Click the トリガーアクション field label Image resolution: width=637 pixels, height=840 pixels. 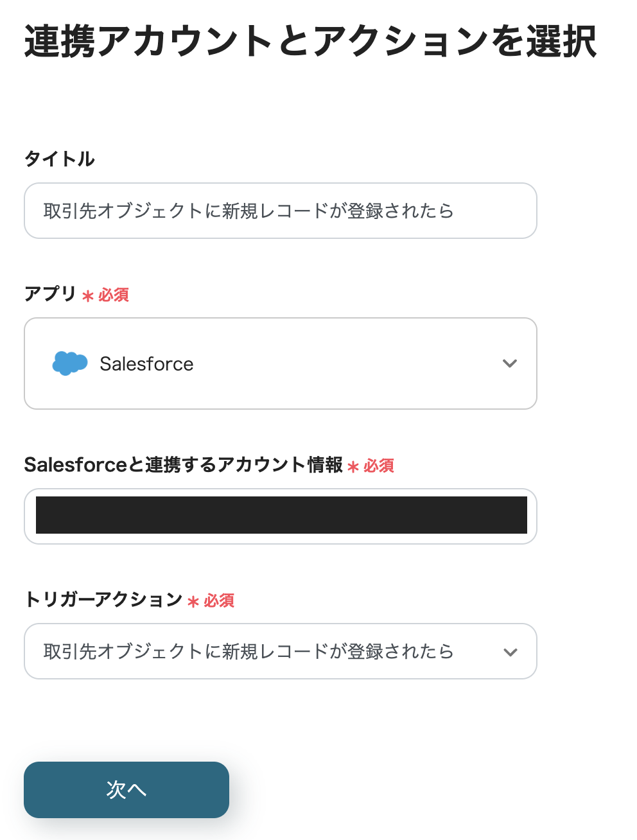[103, 600]
